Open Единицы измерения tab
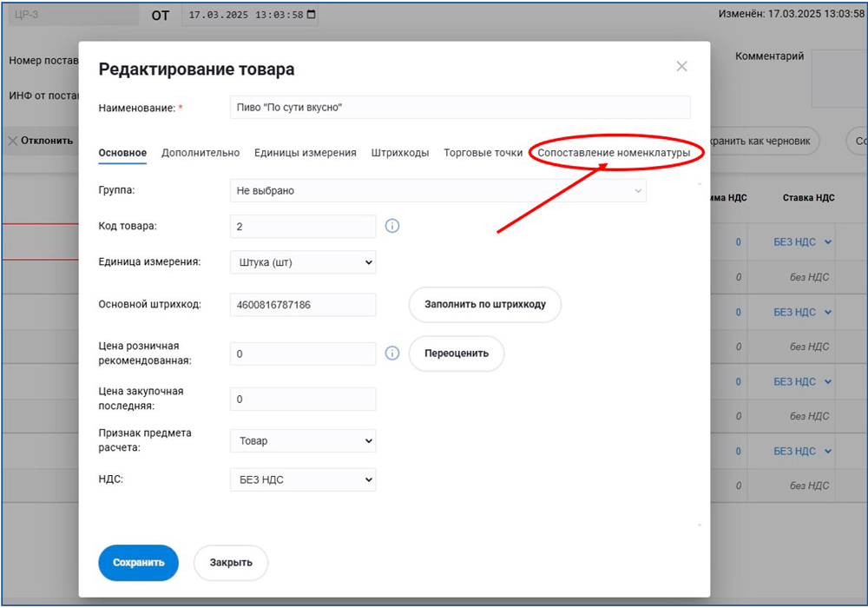The image size is (868, 608). point(306,153)
